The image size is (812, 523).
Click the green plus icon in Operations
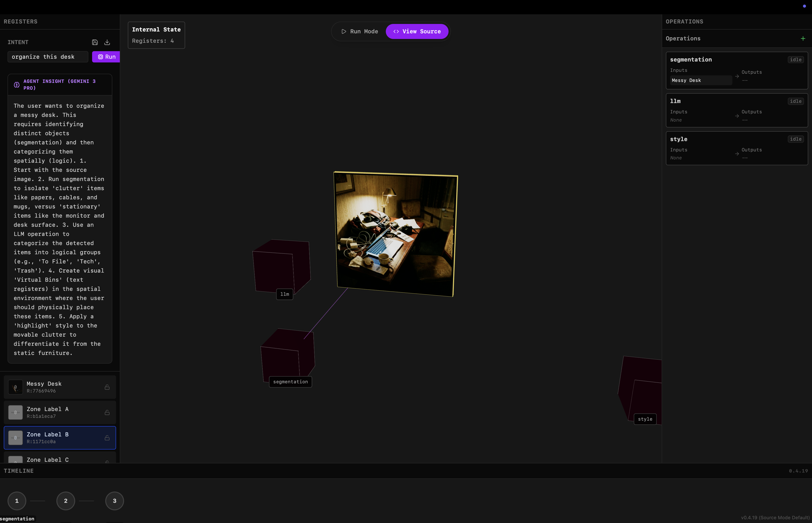(x=803, y=38)
